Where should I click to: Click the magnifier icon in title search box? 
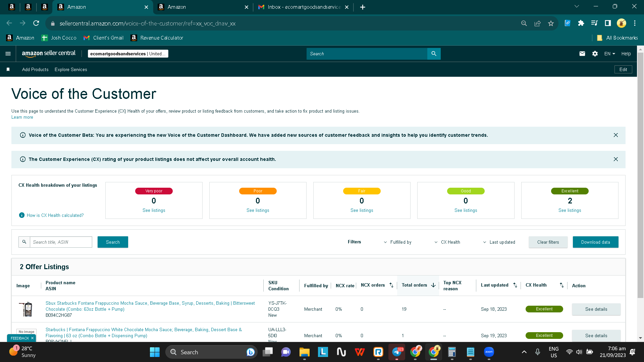(x=24, y=242)
